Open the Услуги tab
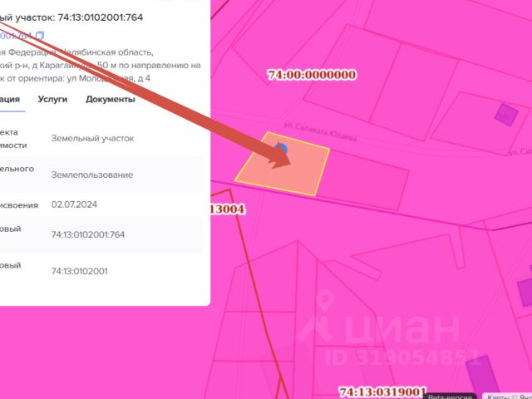 tap(52, 99)
